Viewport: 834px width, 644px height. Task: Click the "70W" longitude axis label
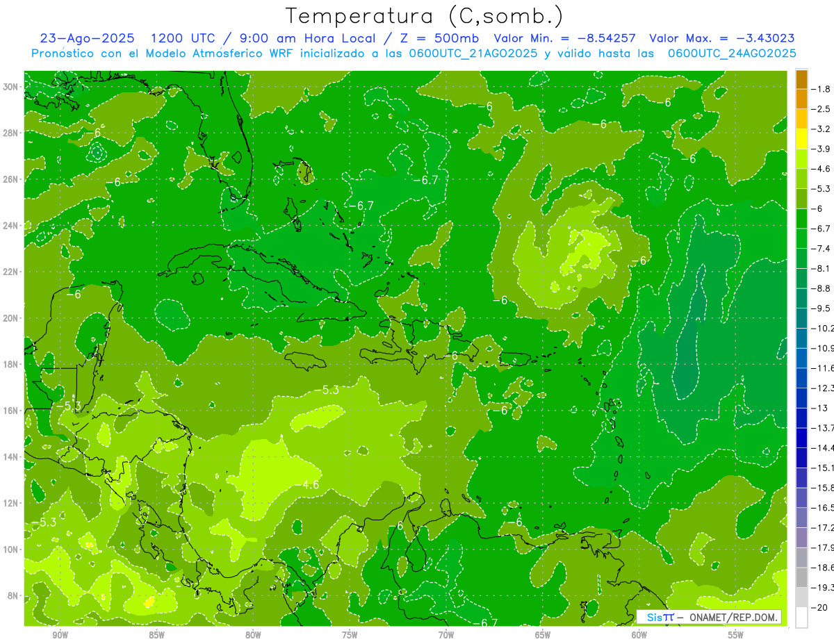coord(446,636)
